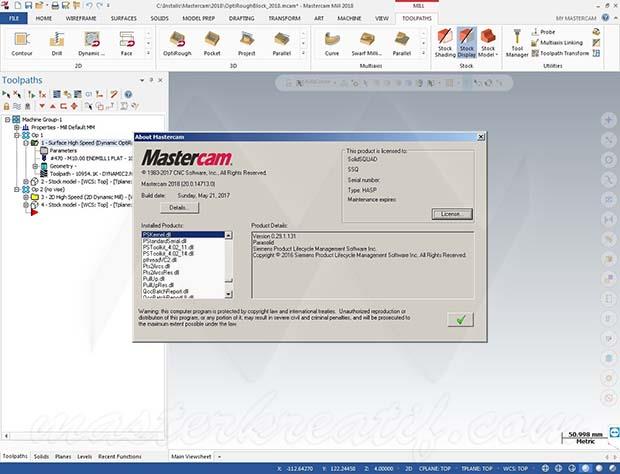
Task: Collapse the Machine Group-1 node
Action: pyautogui.click(x=7, y=119)
